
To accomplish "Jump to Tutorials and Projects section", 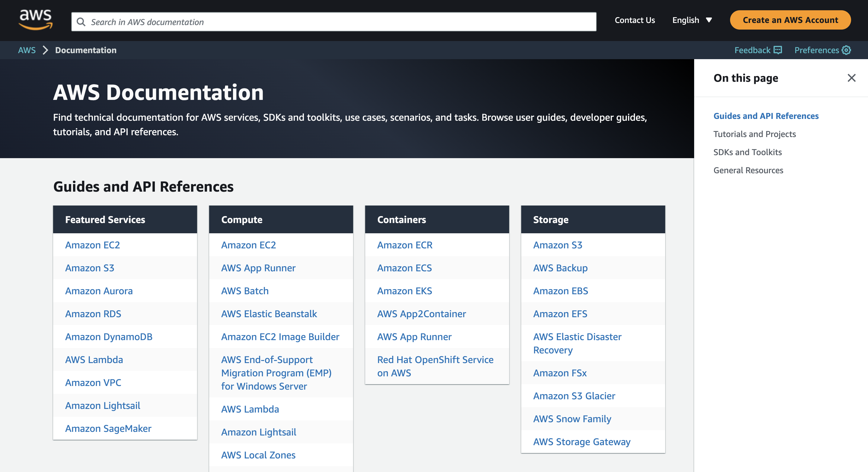I will click(x=755, y=134).
